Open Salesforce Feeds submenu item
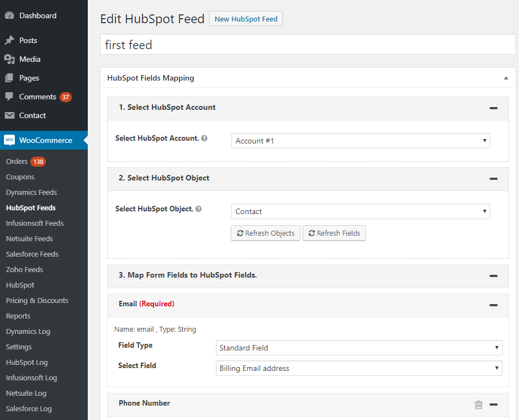The height and width of the screenshot is (420, 519). tap(32, 254)
